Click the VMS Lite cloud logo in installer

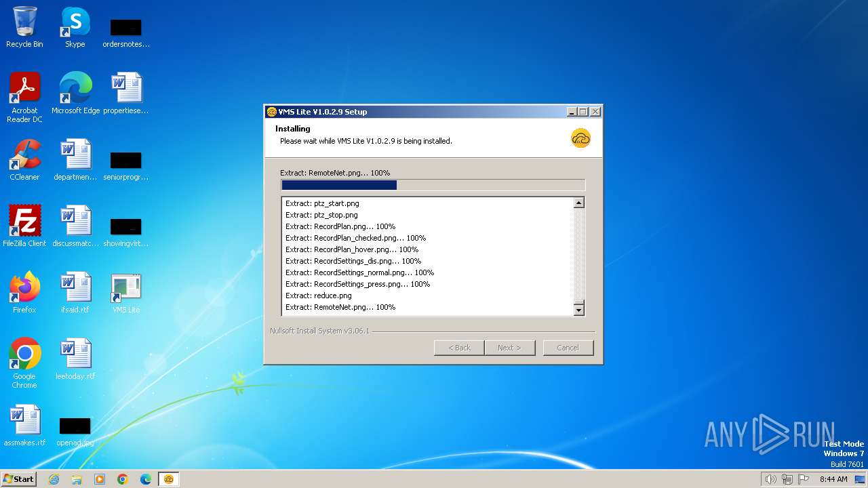point(581,138)
